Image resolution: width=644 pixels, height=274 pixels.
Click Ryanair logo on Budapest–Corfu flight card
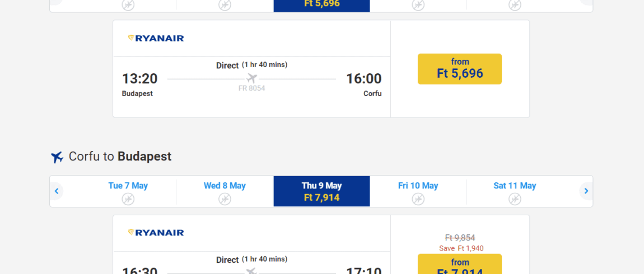[156, 38]
